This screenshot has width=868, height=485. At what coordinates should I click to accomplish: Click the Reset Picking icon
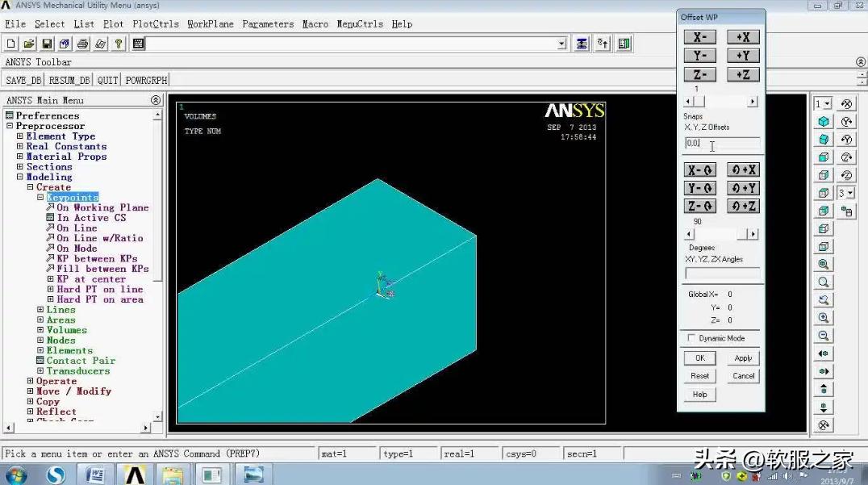click(603, 44)
